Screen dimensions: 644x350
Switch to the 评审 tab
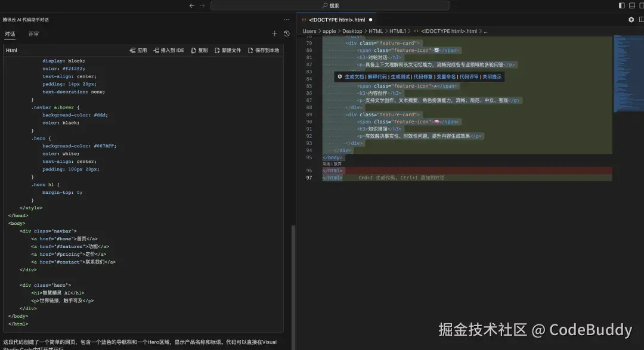(33, 34)
